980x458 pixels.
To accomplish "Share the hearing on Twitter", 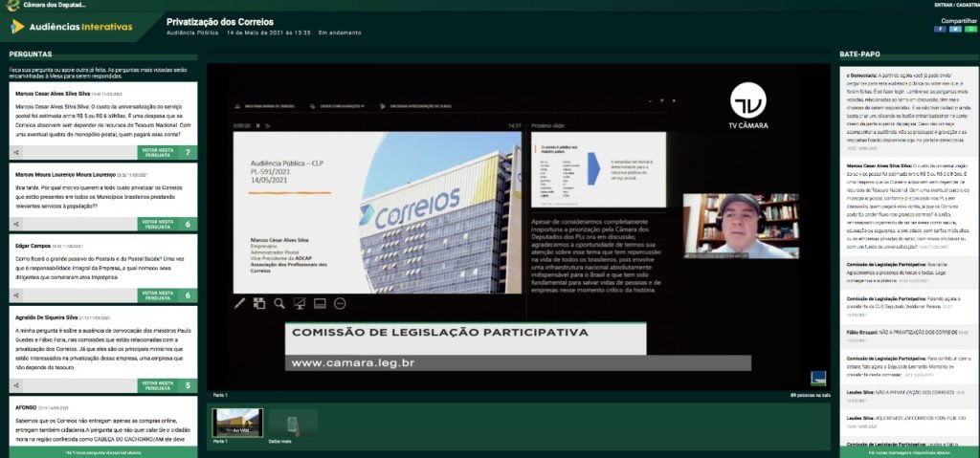I will click(x=955, y=29).
